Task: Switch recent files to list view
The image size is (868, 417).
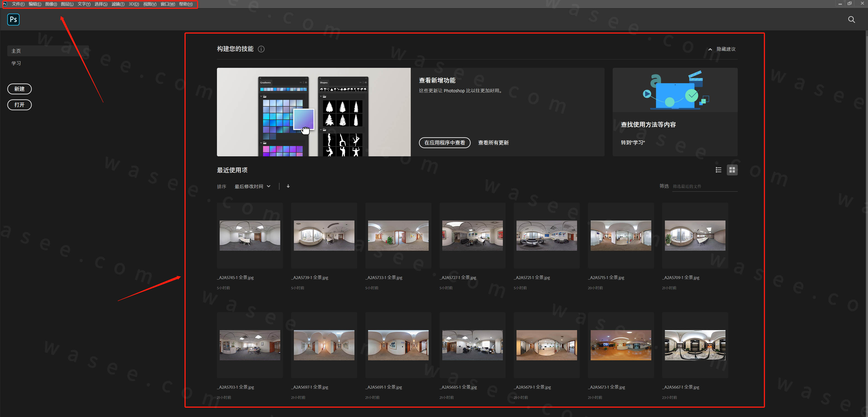Action: [x=718, y=170]
